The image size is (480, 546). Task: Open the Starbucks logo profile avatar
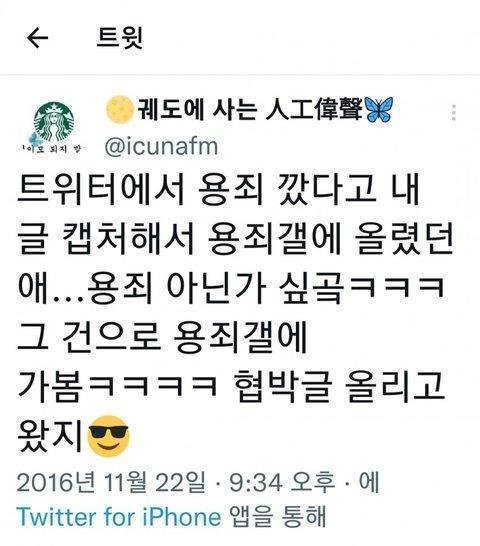tap(54, 122)
